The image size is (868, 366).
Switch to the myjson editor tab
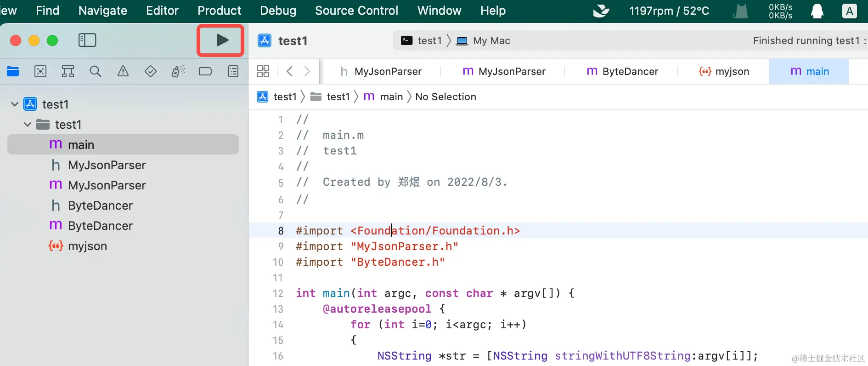click(724, 71)
